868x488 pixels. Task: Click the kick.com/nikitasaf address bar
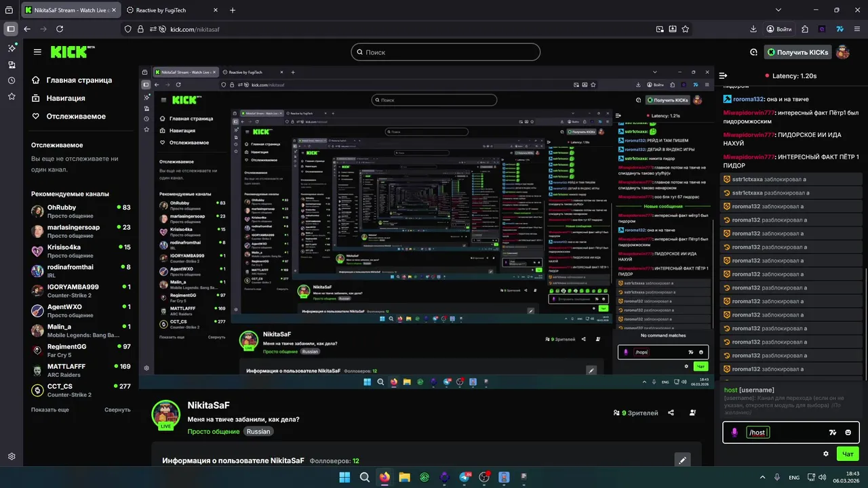pyautogui.click(x=407, y=29)
